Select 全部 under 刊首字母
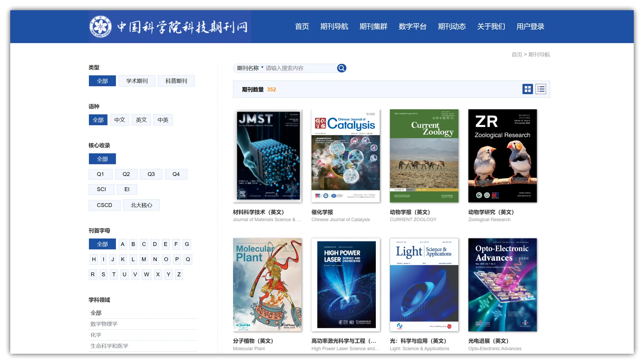The width and height of the screenshot is (644, 364). pyautogui.click(x=102, y=244)
